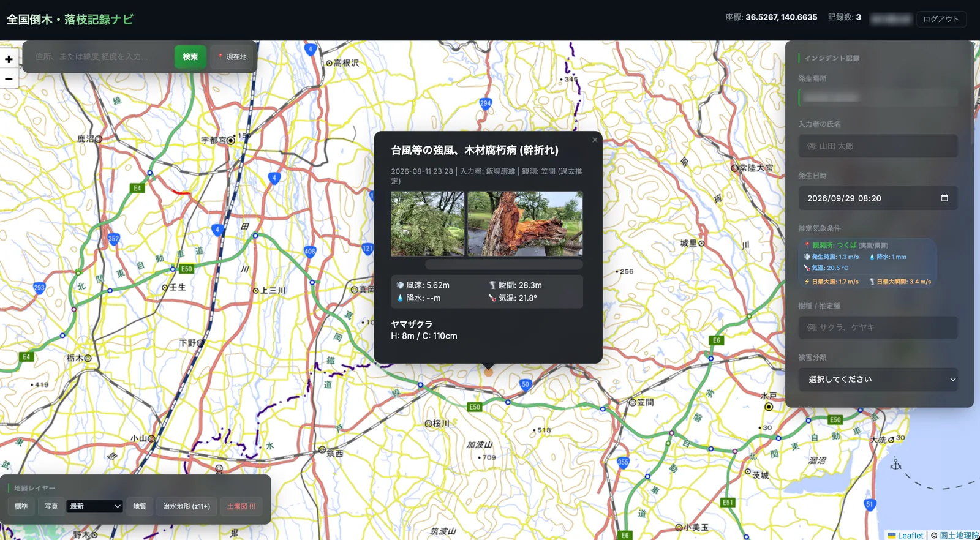Open the broken trunk photo thumbnail
This screenshot has height=540, width=980.
click(525, 223)
